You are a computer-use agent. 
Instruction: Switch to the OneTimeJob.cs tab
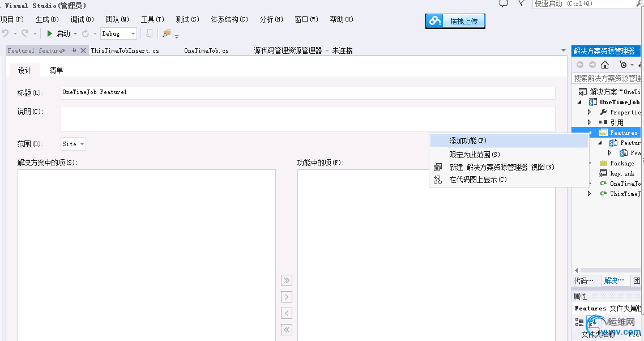[206, 50]
